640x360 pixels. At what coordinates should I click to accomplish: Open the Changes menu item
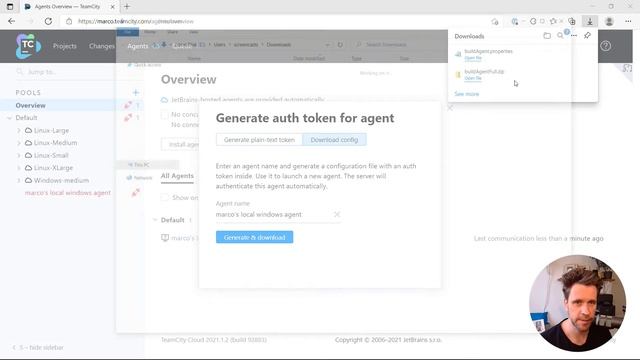(x=102, y=46)
